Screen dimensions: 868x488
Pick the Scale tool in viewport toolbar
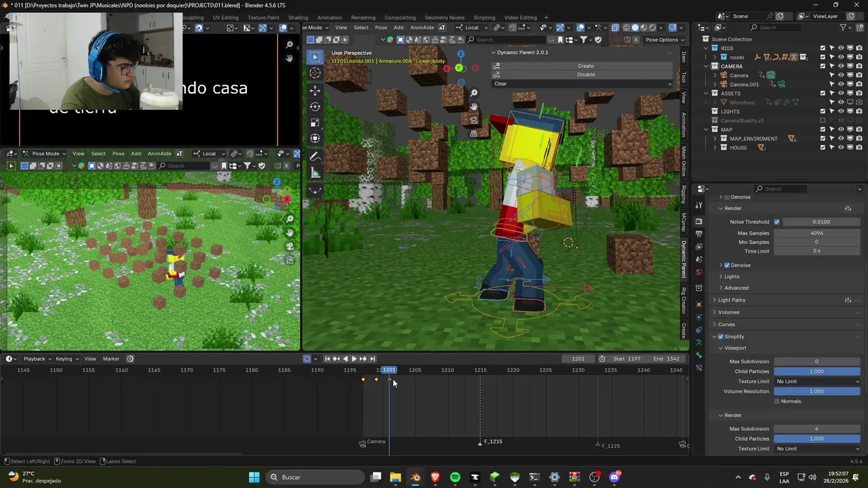[315, 123]
